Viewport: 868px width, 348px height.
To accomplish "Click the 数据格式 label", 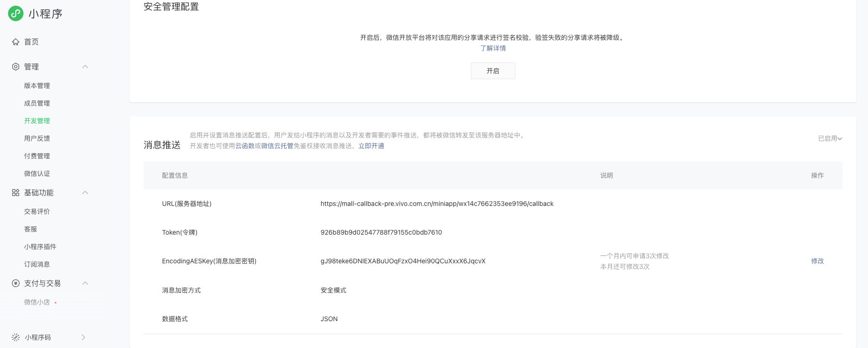I will pos(175,319).
